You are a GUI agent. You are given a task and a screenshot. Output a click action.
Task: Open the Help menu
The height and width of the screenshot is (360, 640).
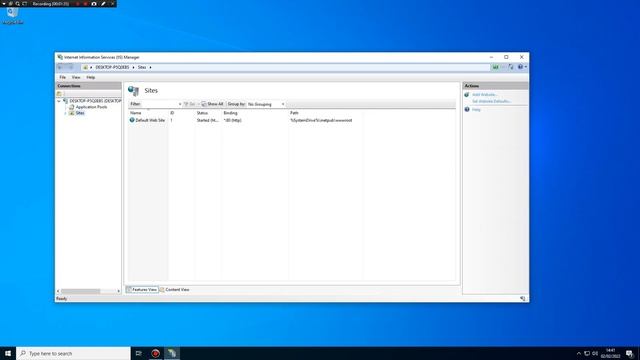coord(91,77)
